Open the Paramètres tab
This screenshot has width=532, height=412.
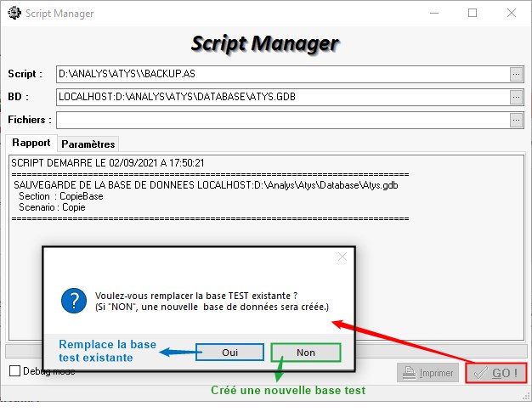(88, 144)
